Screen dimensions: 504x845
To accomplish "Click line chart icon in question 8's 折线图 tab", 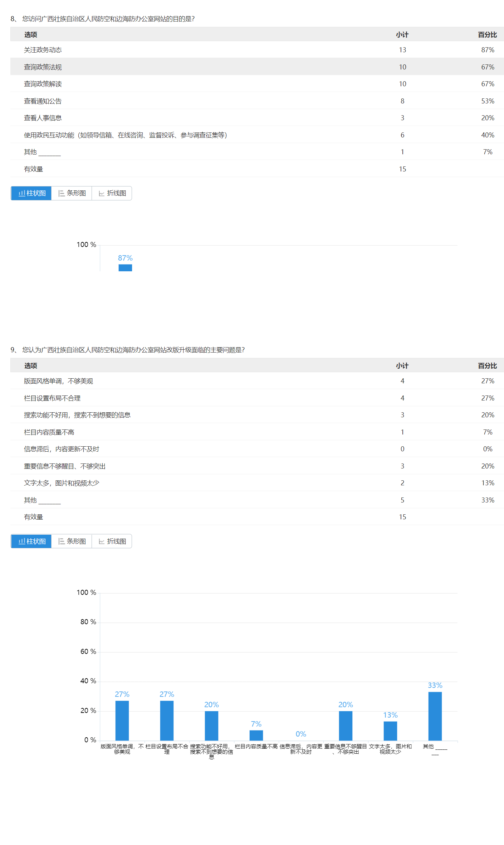I will (102, 193).
